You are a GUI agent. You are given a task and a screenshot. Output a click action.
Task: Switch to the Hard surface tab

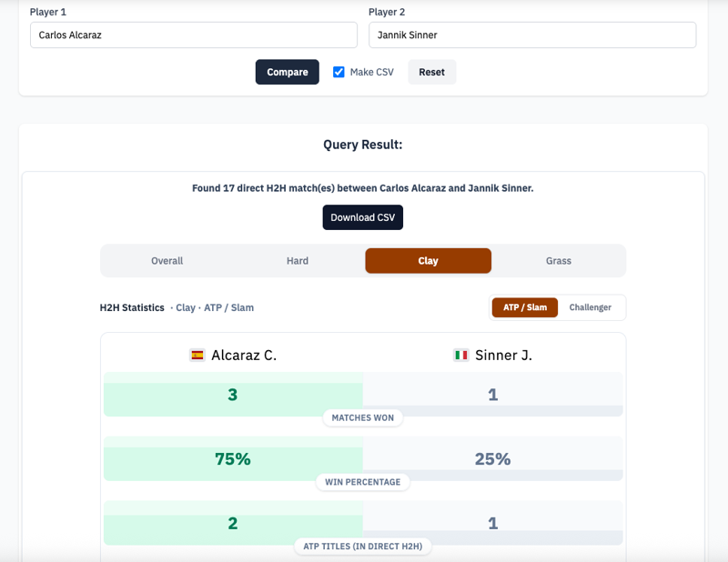[298, 261]
